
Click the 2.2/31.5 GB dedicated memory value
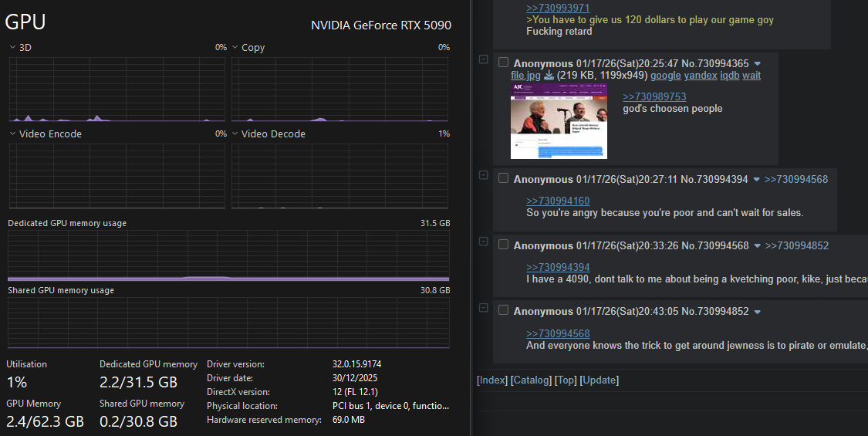click(138, 382)
